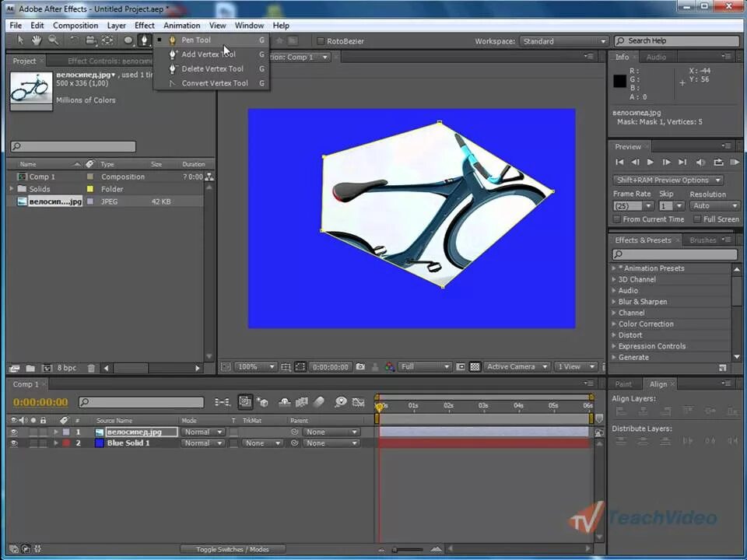Viewport: 747px width, 560px height.
Task: Delete selected project item with trash icon
Action: click(91, 368)
